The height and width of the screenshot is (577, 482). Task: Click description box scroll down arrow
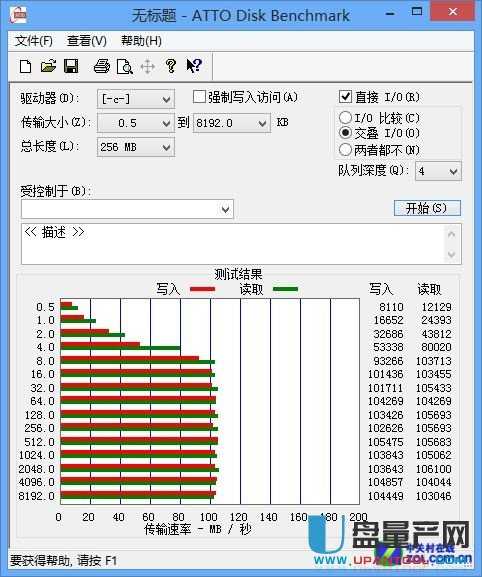coord(452,254)
